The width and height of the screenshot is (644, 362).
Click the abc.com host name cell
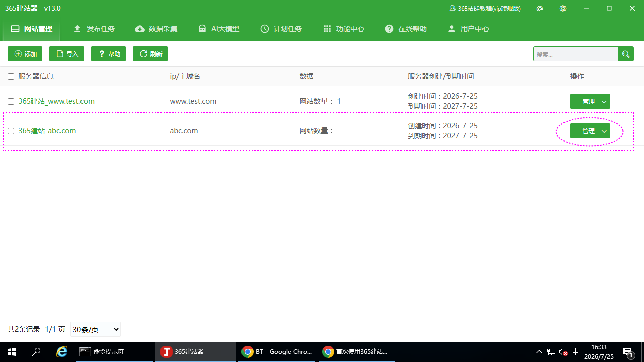184,131
